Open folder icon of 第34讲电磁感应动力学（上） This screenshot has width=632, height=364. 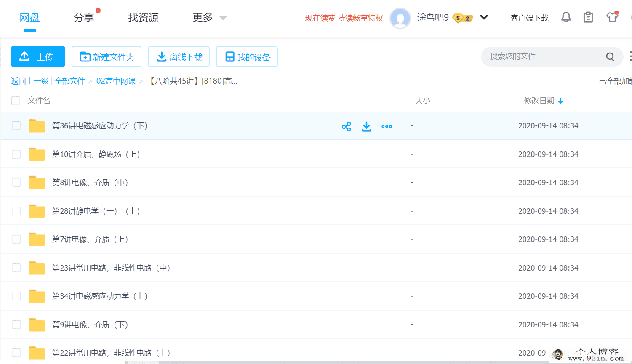point(37,296)
